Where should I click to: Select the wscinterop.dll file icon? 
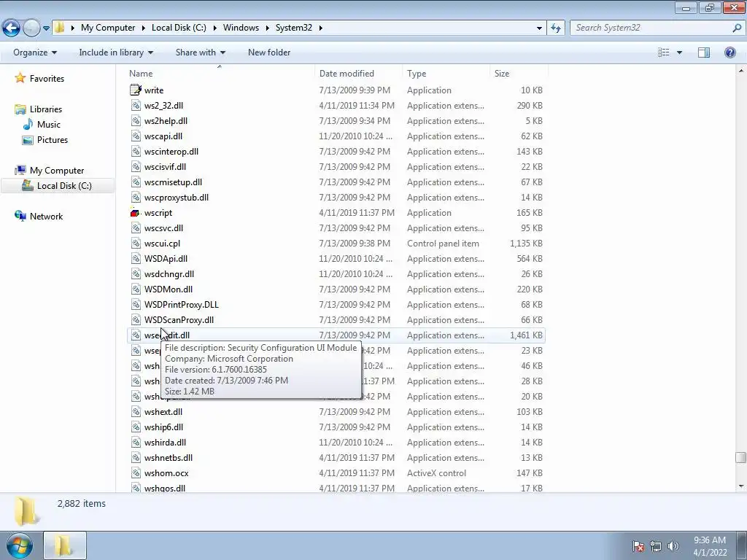(136, 152)
